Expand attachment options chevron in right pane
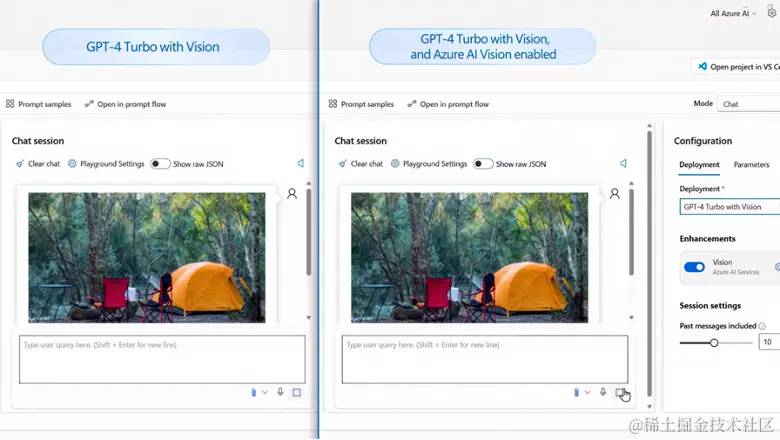The width and height of the screenshot is (780, 440). tap(587, 392)
